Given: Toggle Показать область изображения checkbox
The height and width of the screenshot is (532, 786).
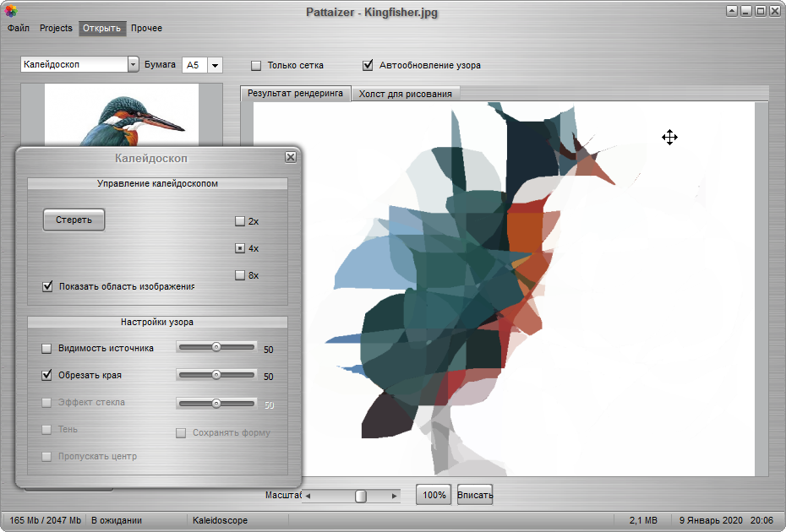Looking at the screenshot, I should 47,286.
